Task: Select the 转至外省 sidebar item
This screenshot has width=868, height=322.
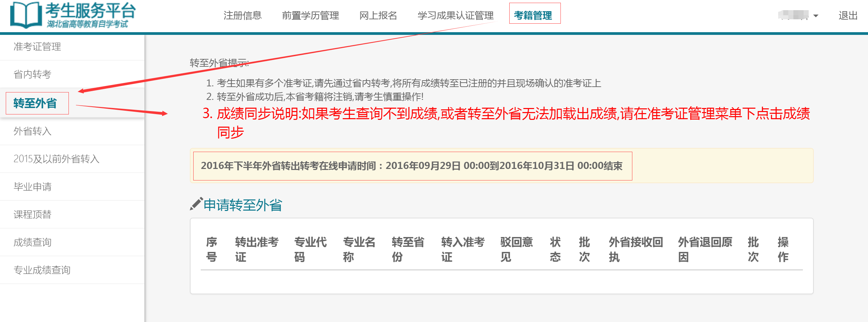Action: click(35, 103)
